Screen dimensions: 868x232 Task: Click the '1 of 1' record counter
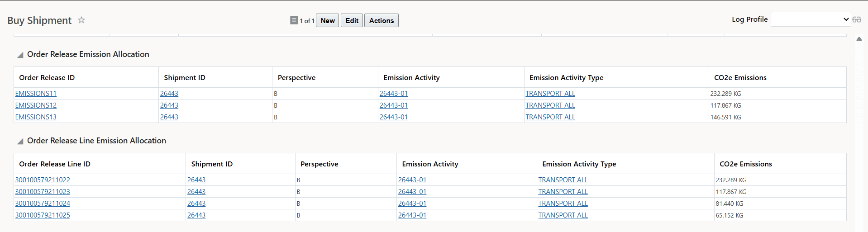click(x=307, y=21)
